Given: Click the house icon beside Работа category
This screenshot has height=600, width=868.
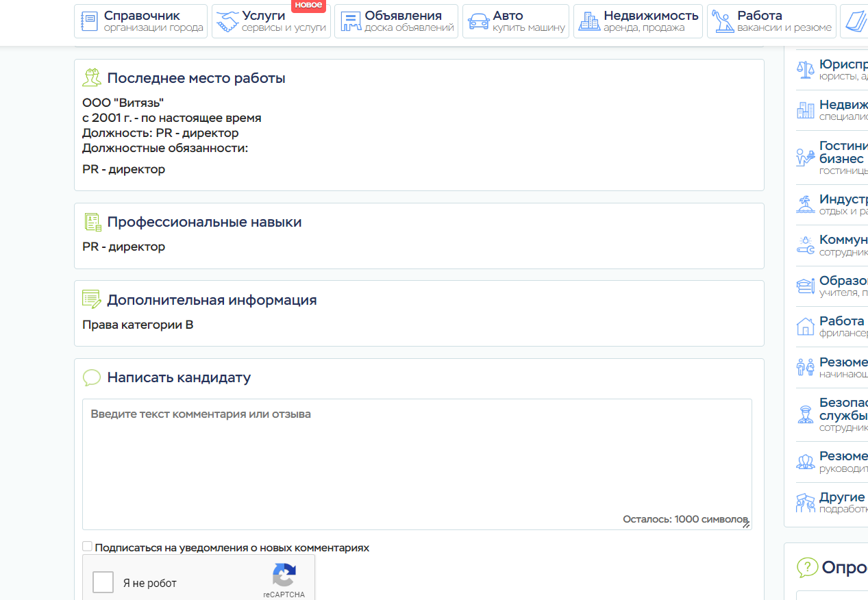Looking at the screenshot, I should coord(805,326).
